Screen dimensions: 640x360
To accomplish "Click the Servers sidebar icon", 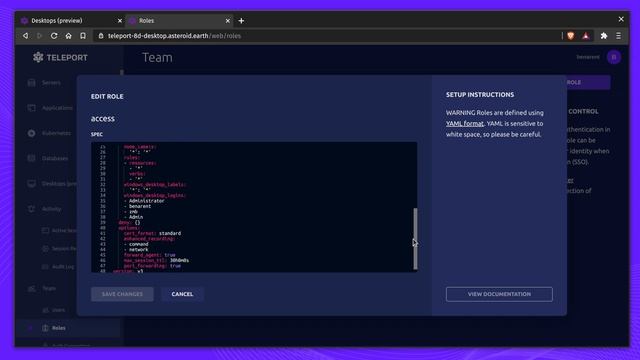I will pyautogui.click(x=31, y=83).
